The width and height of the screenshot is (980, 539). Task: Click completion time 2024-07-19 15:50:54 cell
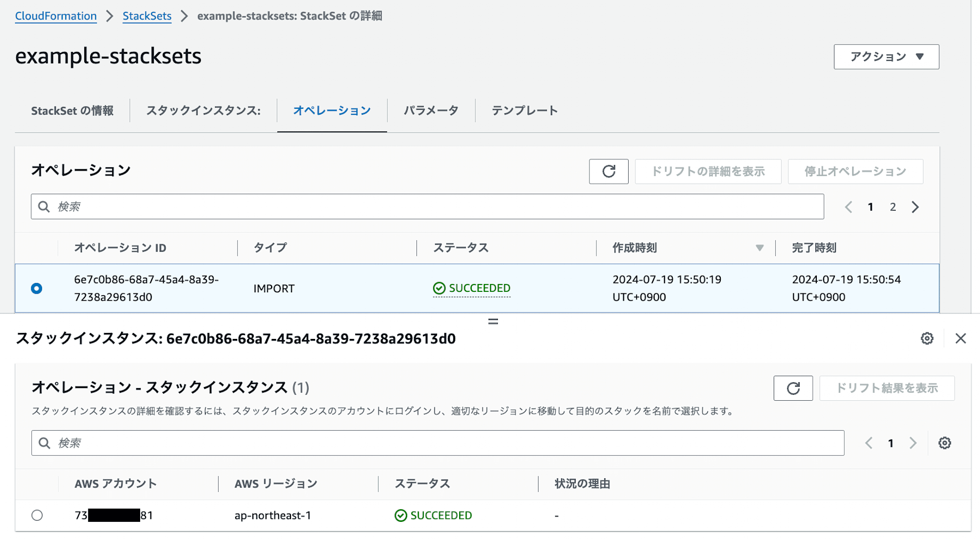point(846,288)
